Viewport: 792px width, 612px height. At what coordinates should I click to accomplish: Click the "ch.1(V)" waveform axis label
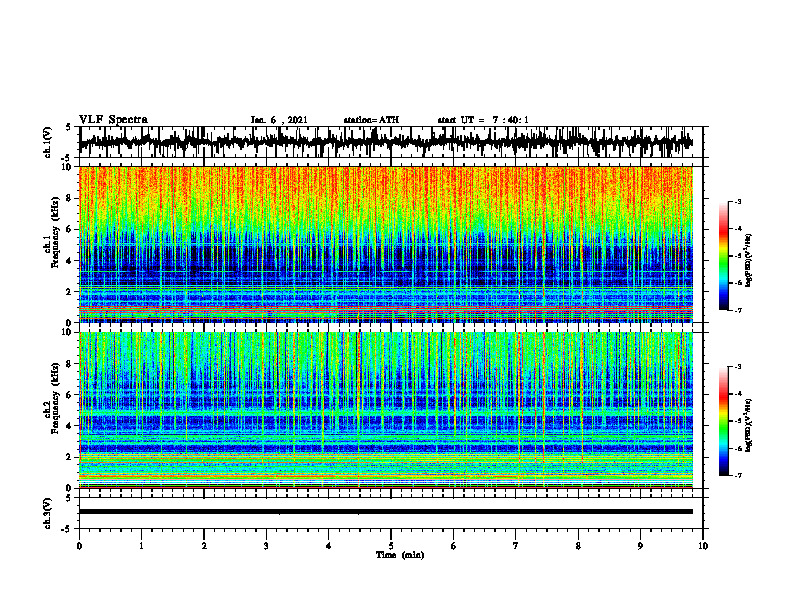click(48, 142)
